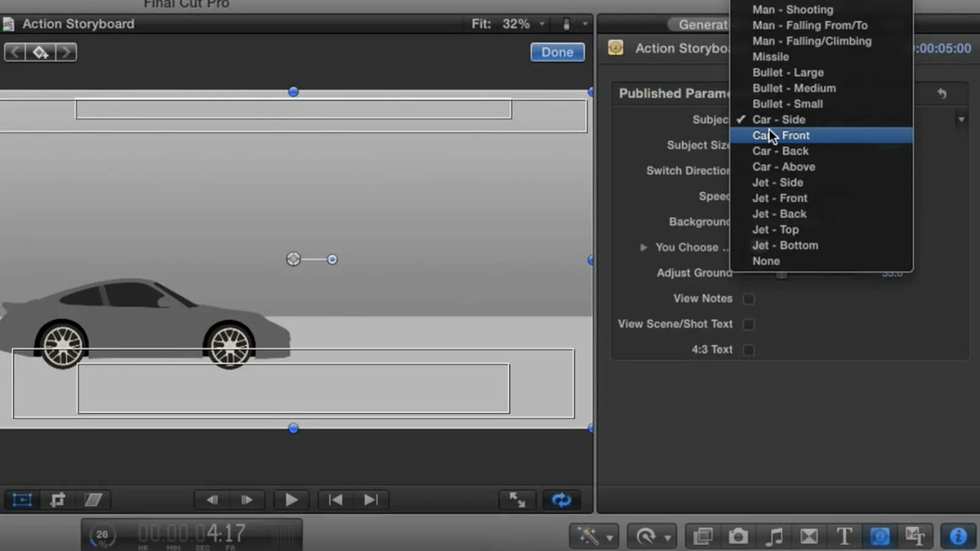
Task: Click the rotation handle beside the anchor
Action: (x=332, y=260)
